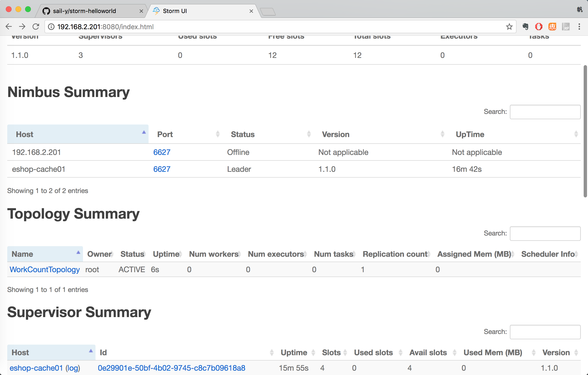Sort supervisors by Used Mem (MB)
The image size is (588, 375).
tap(499, 353)
